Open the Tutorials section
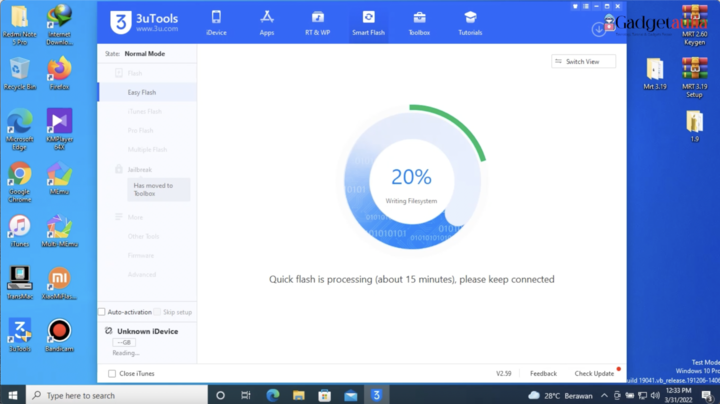Viewport: 720px width, 404px height. coord(470,23)
